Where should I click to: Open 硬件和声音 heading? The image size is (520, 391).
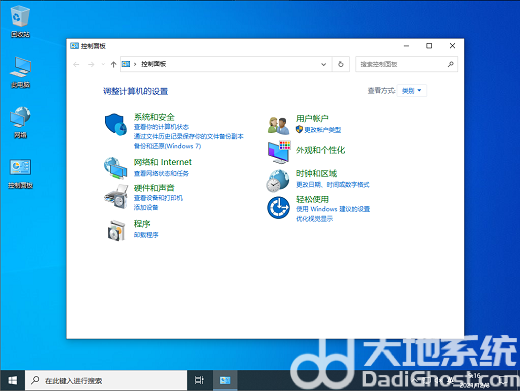[154, 188]
